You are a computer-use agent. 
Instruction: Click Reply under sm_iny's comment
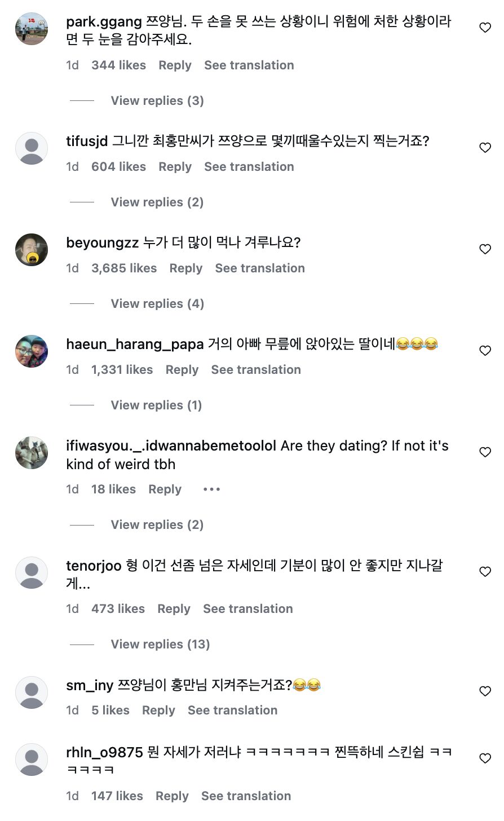[x=158, y=710]
